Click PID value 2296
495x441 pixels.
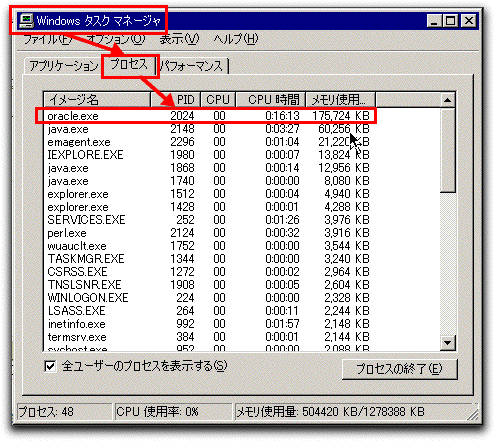point(182,142)
